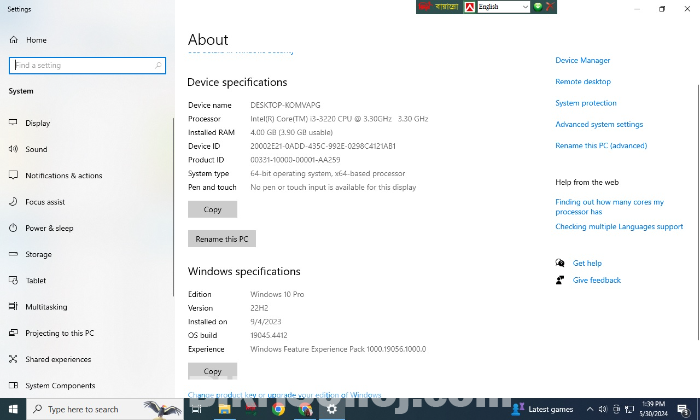Open Device Manager link
The width and height of the screenshot is (700, 420).
tap(583, 60)
